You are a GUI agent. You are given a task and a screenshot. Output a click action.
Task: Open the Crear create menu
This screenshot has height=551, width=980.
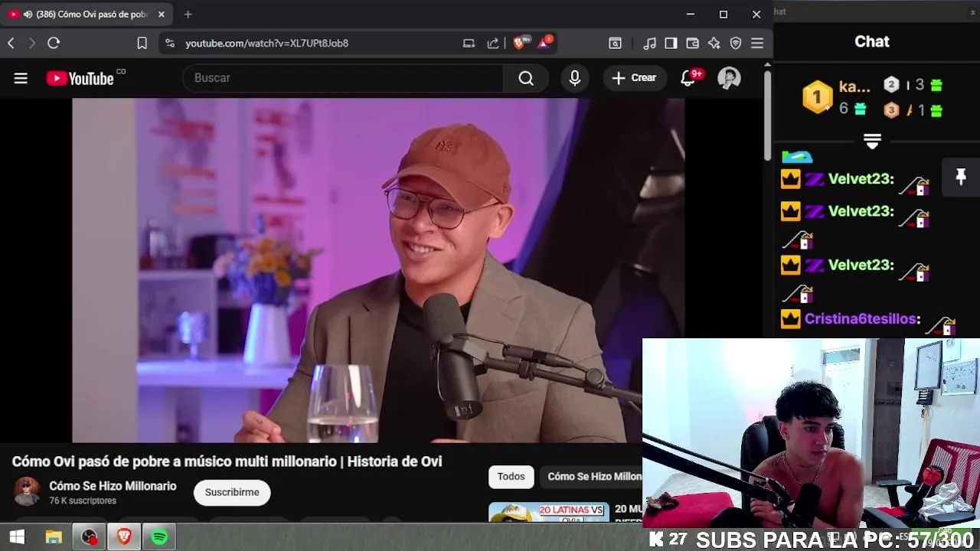[x=634, y=78]
